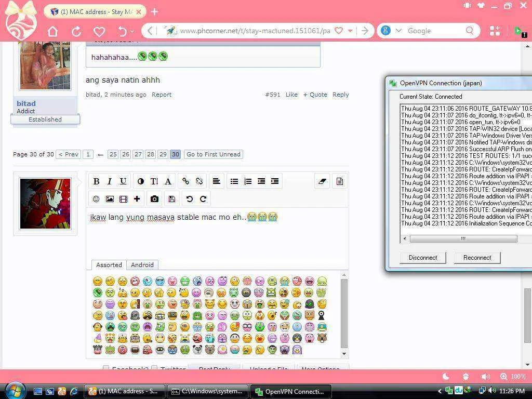Open the text alignment option

(x=216, y=181)
